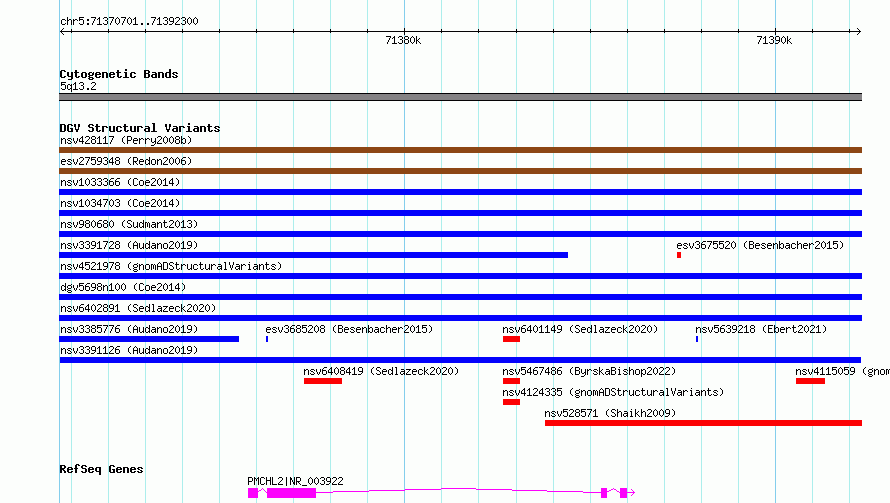Click the large magenta exon of PMCHL2
The width and height of the screenshot is (890, 503).
pyautogui.click(x=291, y=493)
